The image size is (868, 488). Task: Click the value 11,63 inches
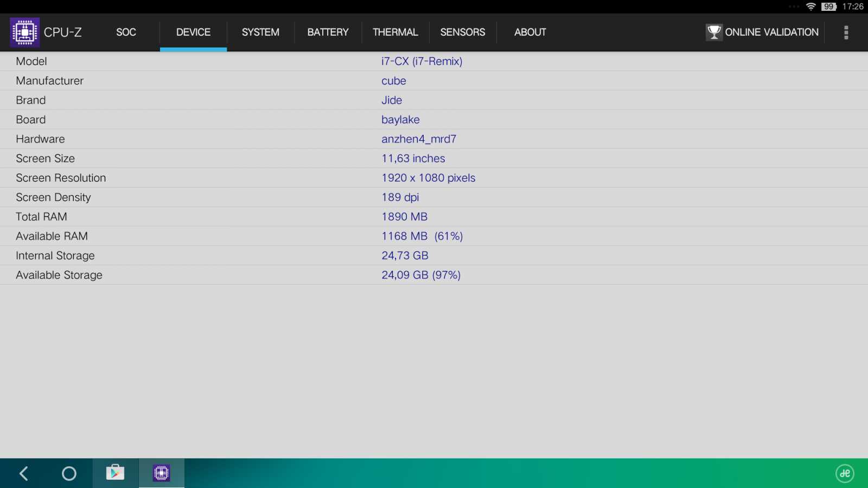click(x=413, y=158)
